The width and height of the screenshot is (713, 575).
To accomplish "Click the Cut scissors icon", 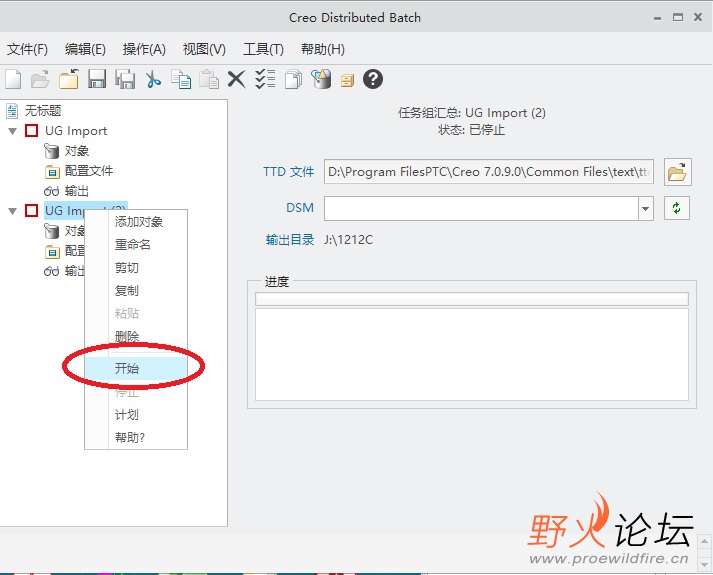I will tap(153, 80).
